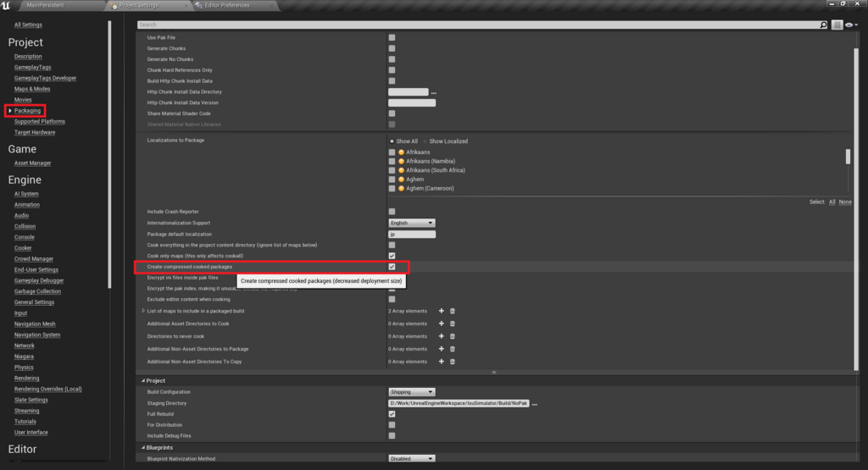Open Target Hardware settings
The width and height of the screenshot is (868, 470).
pos(35,133)
